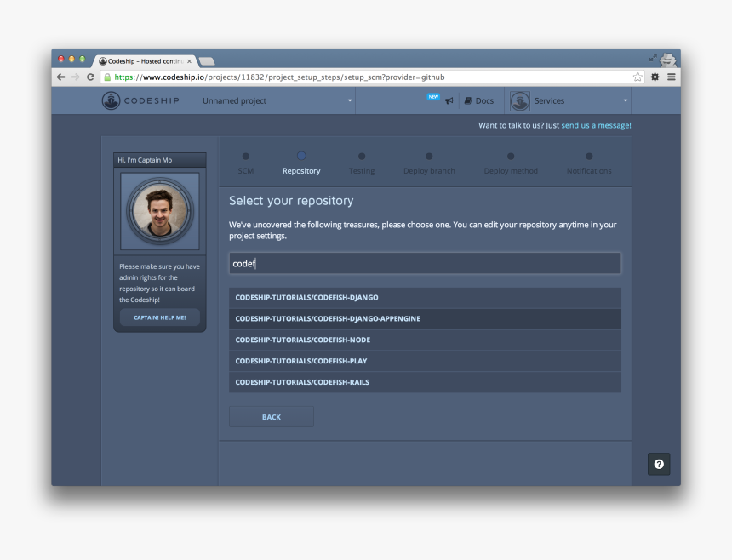This screenshot has height=560, width=732.
Task: Click the Services account avatar
Action: click(x=519, y=100)
